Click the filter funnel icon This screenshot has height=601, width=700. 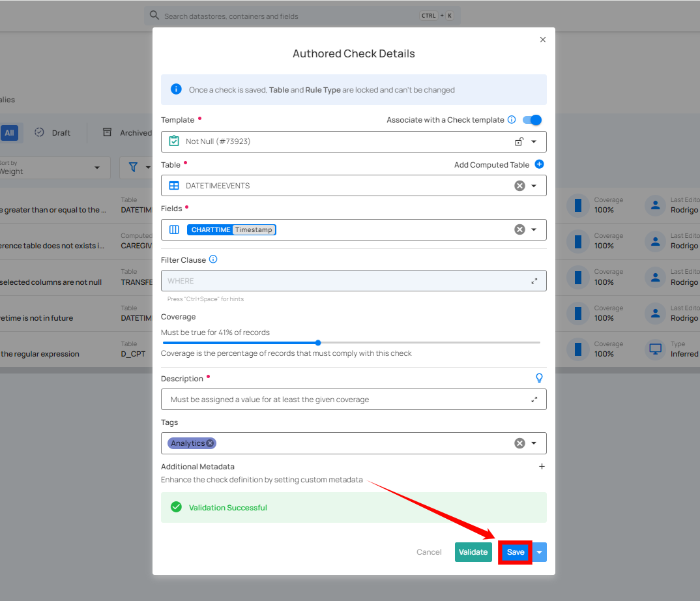point(133,168)
